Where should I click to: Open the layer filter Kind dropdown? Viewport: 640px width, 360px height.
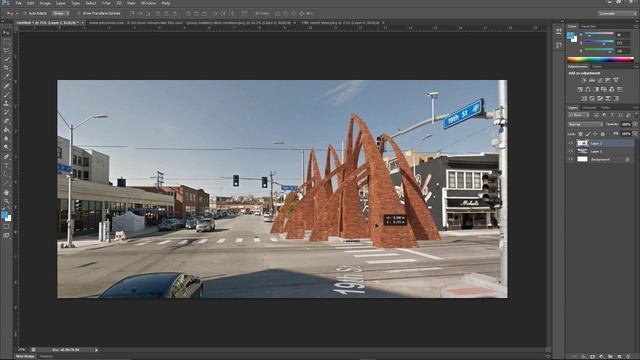579,116
